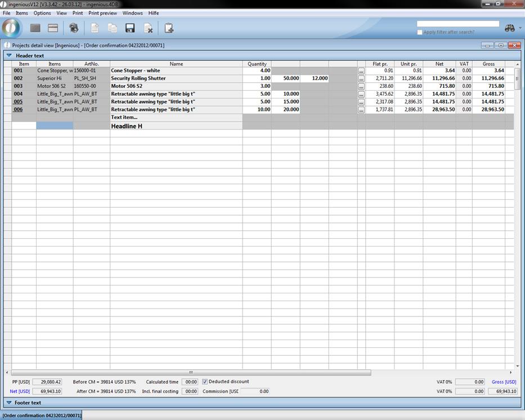Click the '...' button in Motor 506 S2 row

(x=361, y=86)
